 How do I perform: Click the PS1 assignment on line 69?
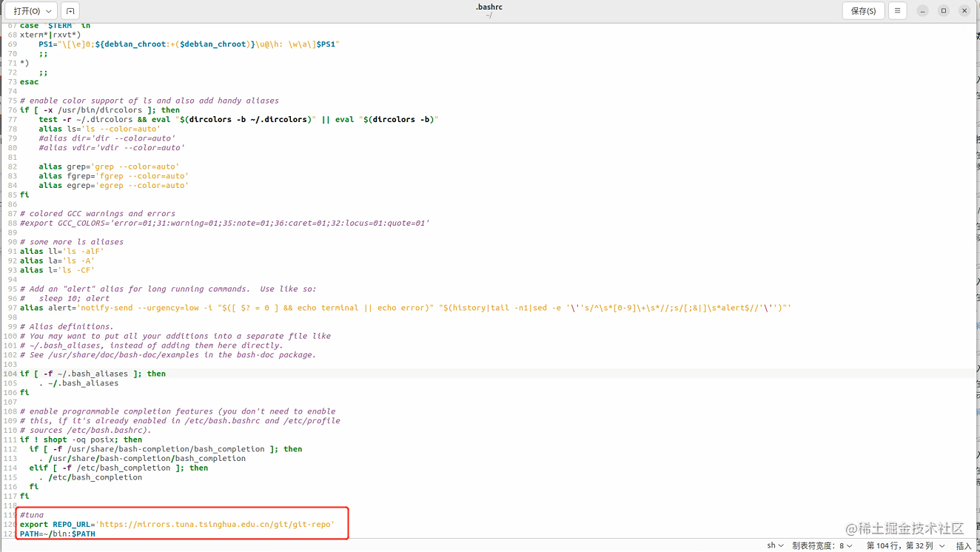(x=189, y=44)
